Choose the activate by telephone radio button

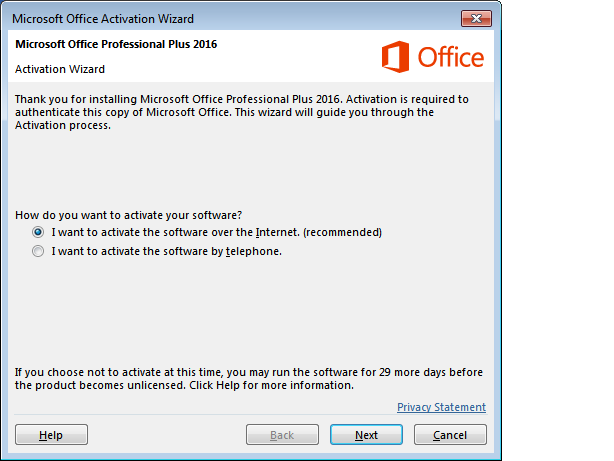(38, 252)
